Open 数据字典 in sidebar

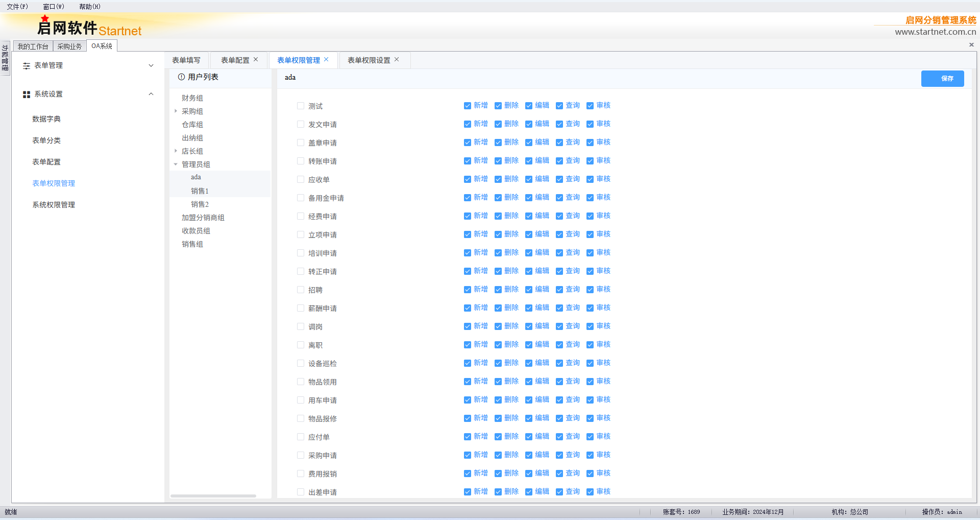46,119
